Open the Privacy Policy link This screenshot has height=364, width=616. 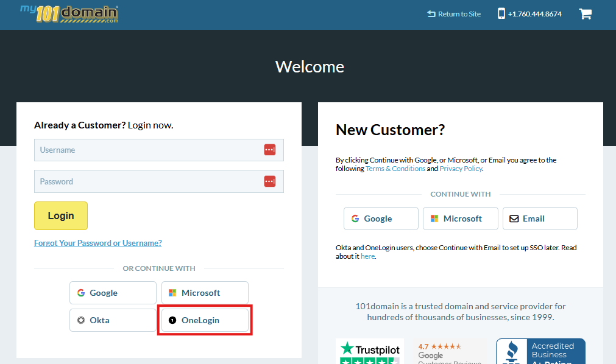(461, 168)
